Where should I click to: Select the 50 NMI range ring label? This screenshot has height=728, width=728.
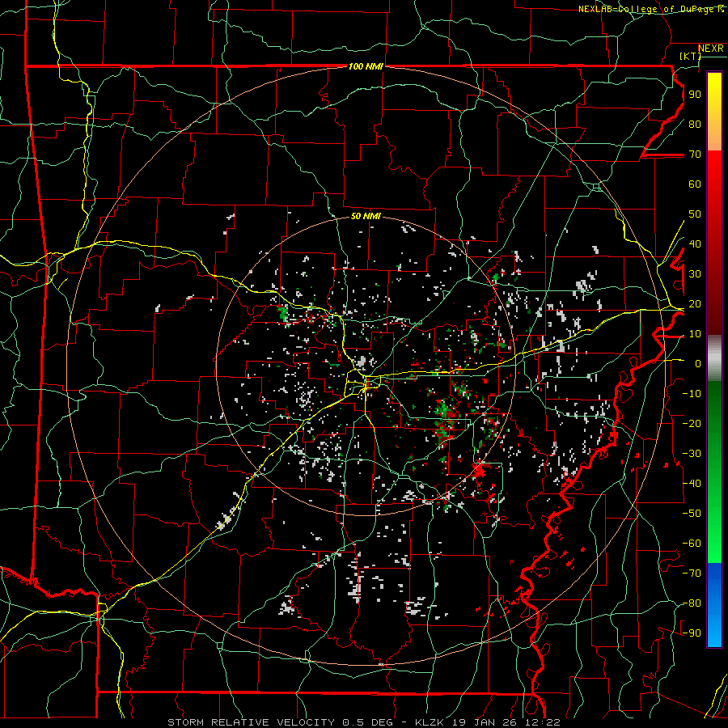[366, 216]
